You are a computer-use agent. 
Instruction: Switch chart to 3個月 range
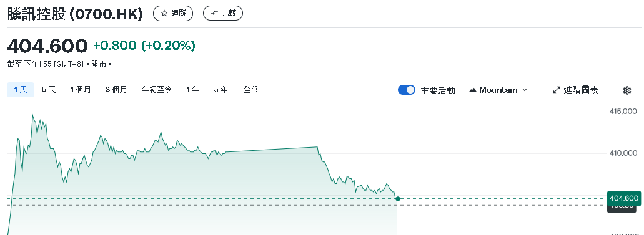(116, 90)
